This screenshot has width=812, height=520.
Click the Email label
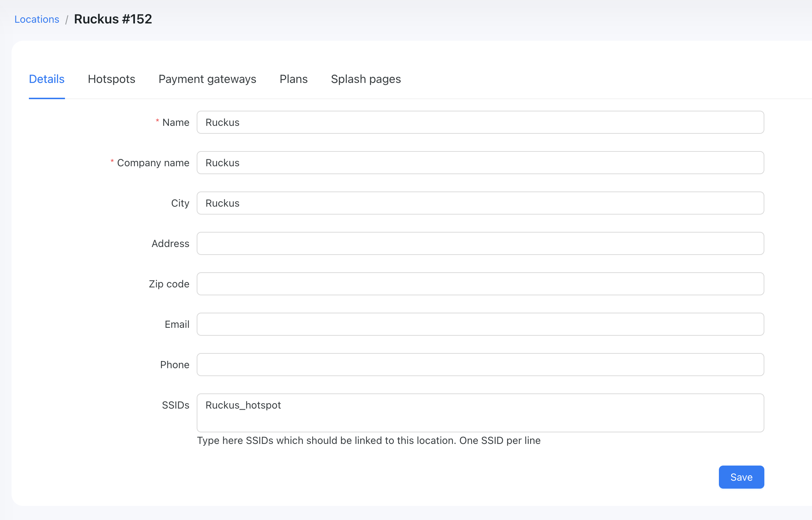click(x=177, y=324)
